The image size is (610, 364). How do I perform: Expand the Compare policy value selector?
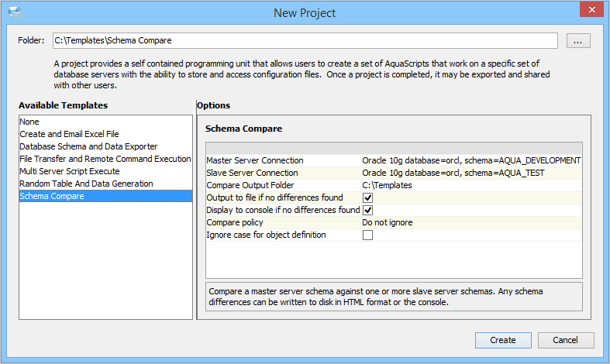pyautogui.click(x=471, y=222)
